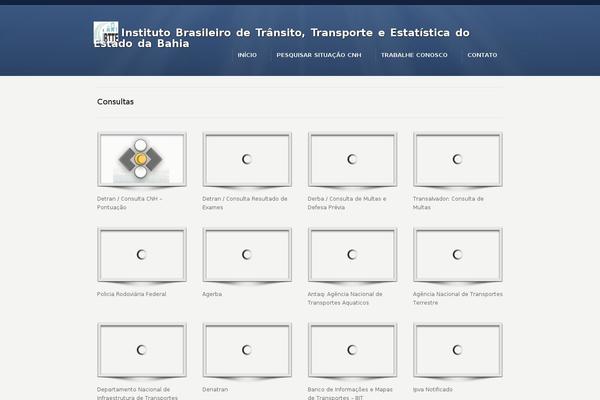Open Agência Nacional de Transportes Terrestre link
600x400 pixels.
(458, 298)
